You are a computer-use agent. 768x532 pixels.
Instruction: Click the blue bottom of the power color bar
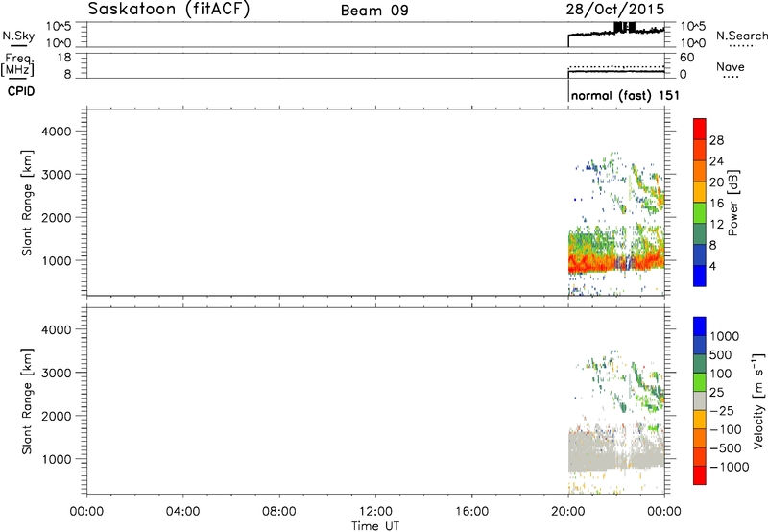(x=700, y=276)
